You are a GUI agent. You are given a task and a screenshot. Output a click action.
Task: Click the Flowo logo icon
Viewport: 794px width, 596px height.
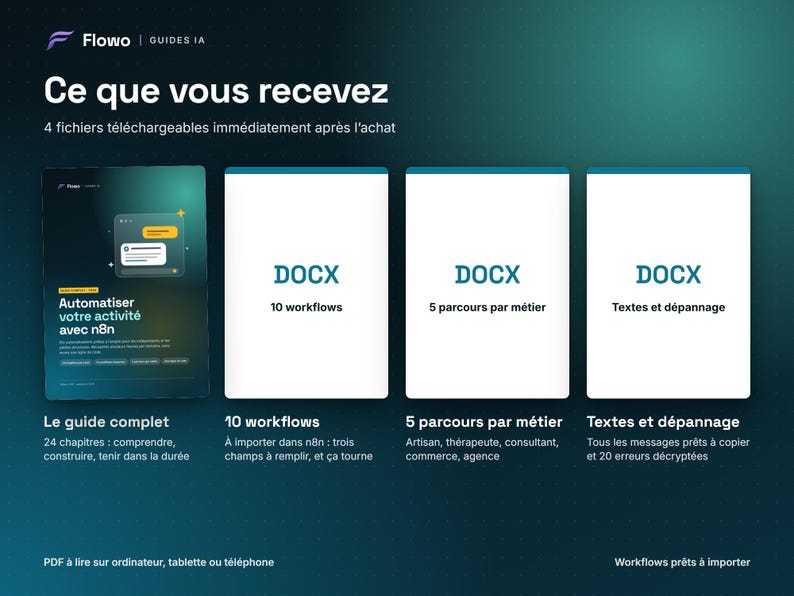pyautogui.click(x=60, y=40)
